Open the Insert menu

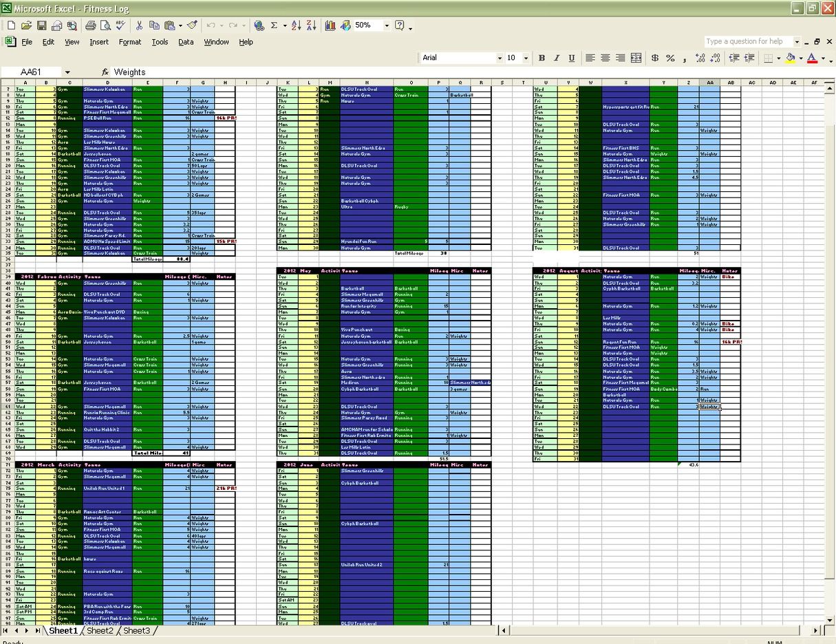point(99,42)
